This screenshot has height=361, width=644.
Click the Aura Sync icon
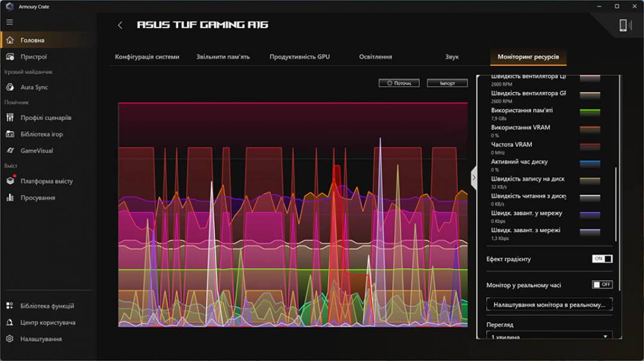pos(10,87)
